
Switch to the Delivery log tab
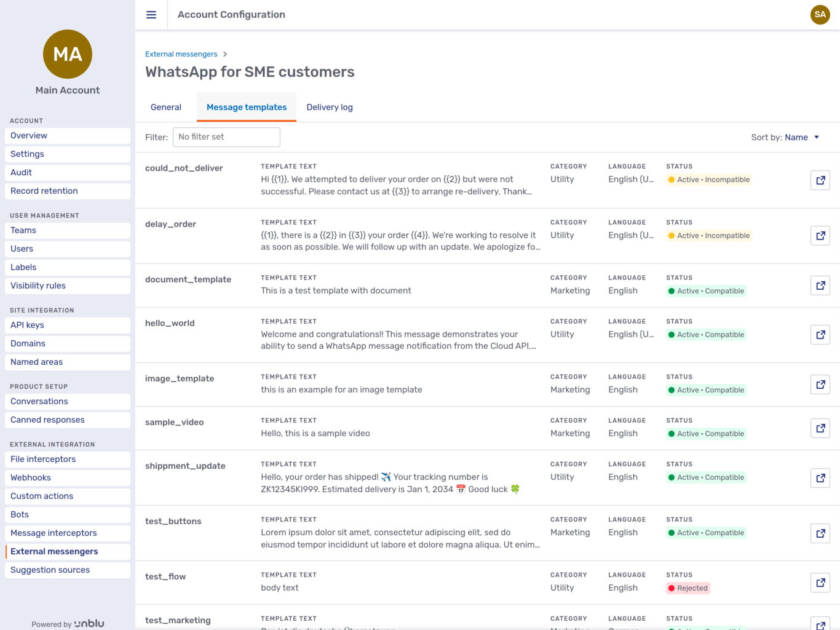point(330,107)
